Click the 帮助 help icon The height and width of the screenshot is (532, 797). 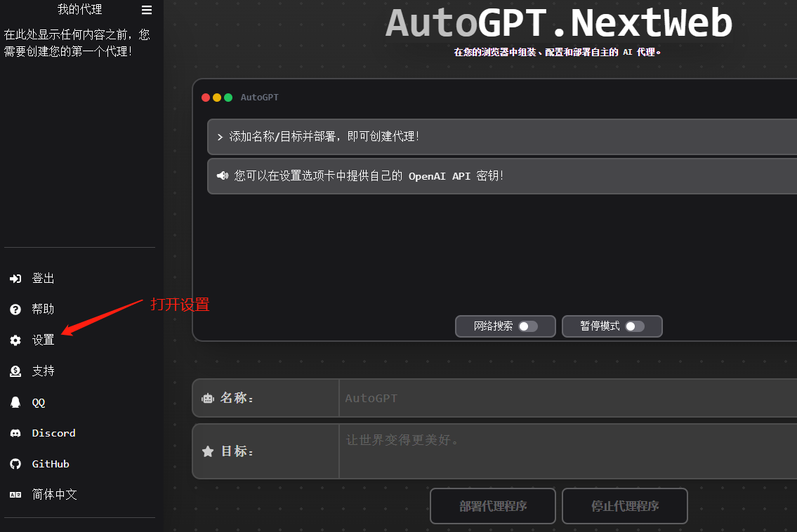[x=15, y=309]
